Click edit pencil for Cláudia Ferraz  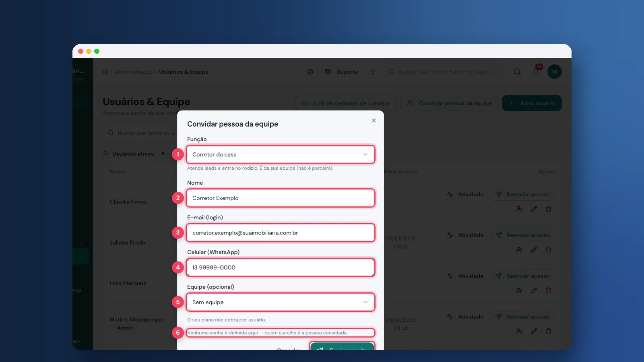pos(534,209)
